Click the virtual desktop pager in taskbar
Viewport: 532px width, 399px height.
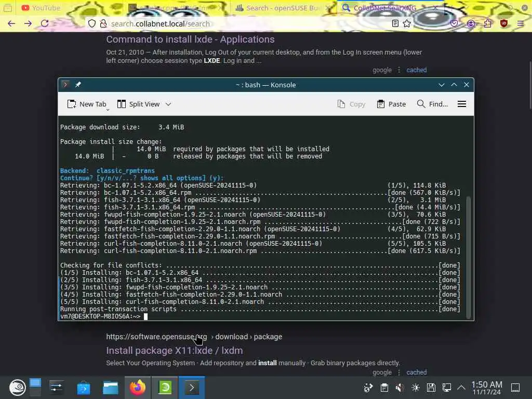pyautogui.click(x=35, y=388)
